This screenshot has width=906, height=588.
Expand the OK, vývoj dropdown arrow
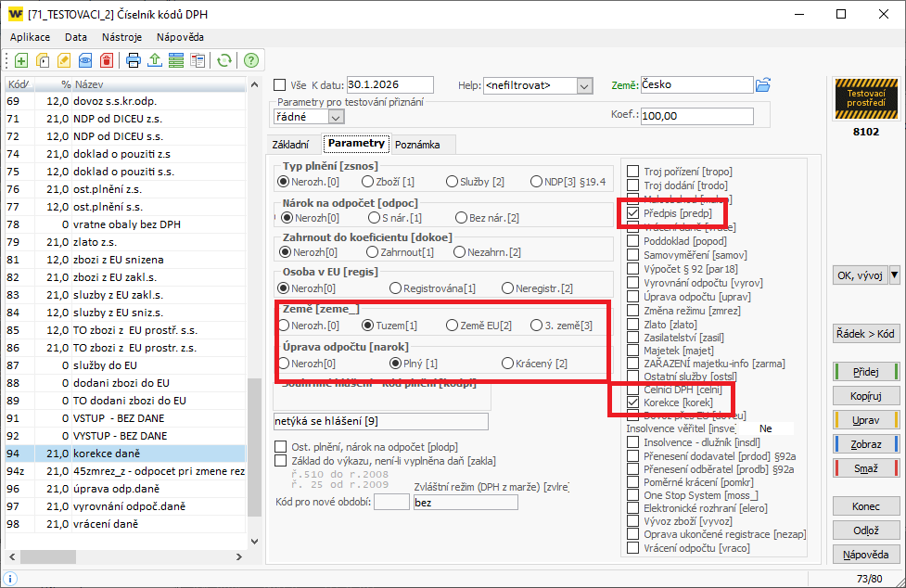895,275
